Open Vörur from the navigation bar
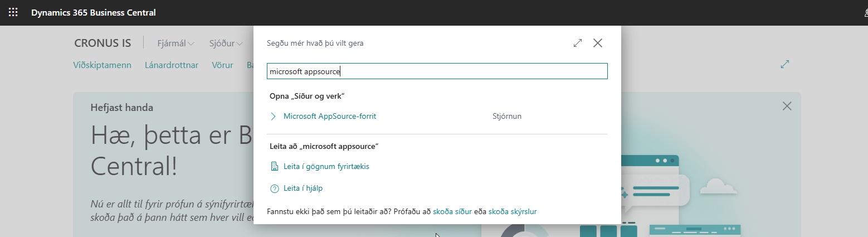The height and width of the screenshot is (237, 868). [222, 65]
